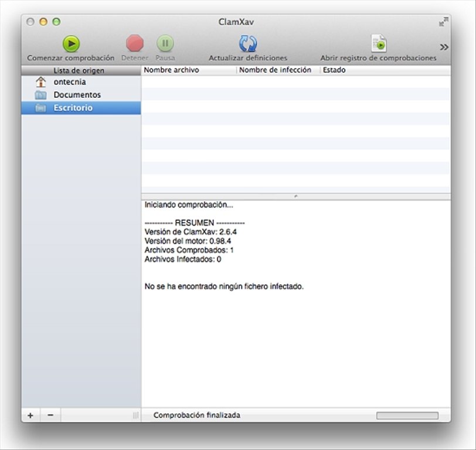
Task: Click 'Versión del motor: 0.98.4' line
Action: [x=188, y=241]
